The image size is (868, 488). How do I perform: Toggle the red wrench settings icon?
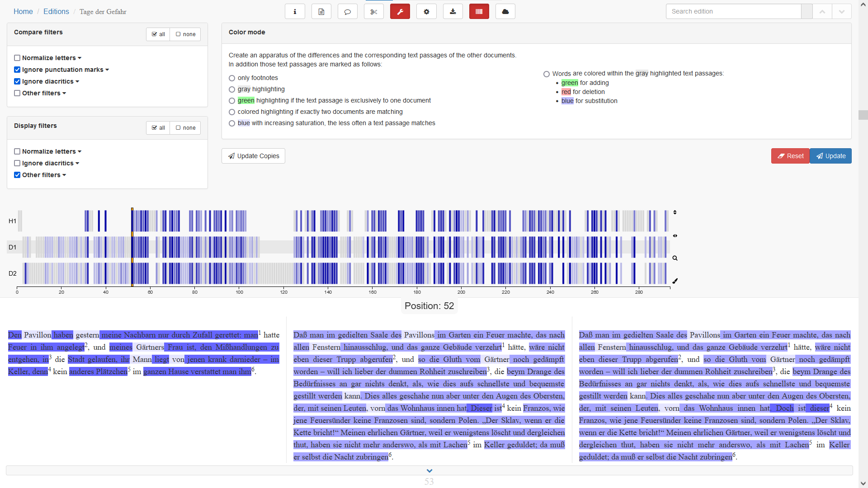coord(400,12)
